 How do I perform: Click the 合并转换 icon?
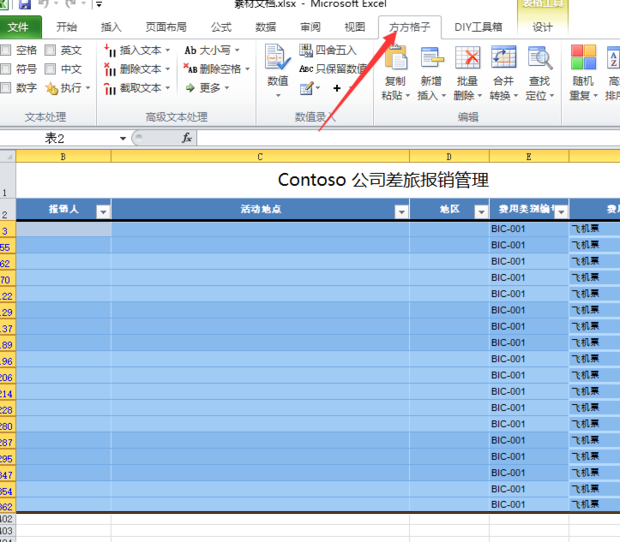[x=503, y=58]
